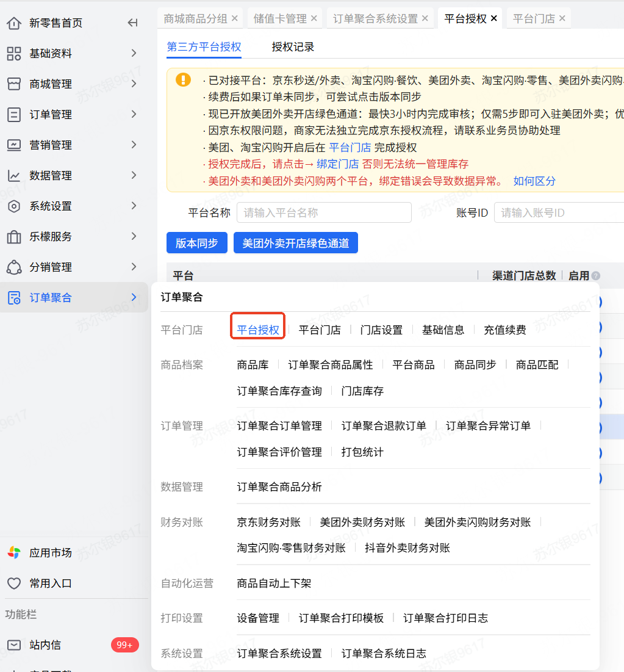Focus the 账号ID input field
This screenshot has width=624, height=672.
tap(559, 212)
